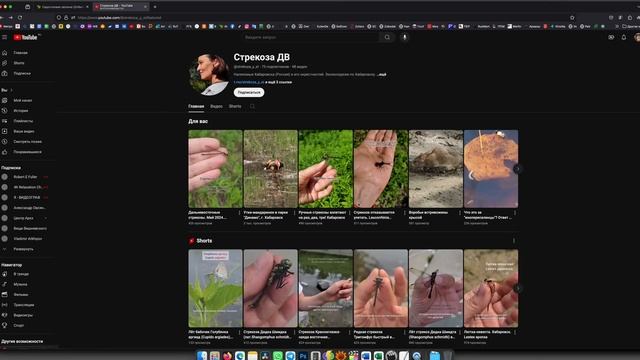
Task: Switch to the Видео channel tab
Action: 216,107
